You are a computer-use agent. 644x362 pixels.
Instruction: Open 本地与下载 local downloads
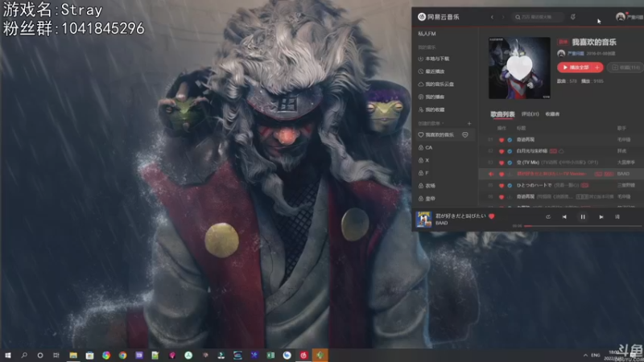(x=434, y=59)
